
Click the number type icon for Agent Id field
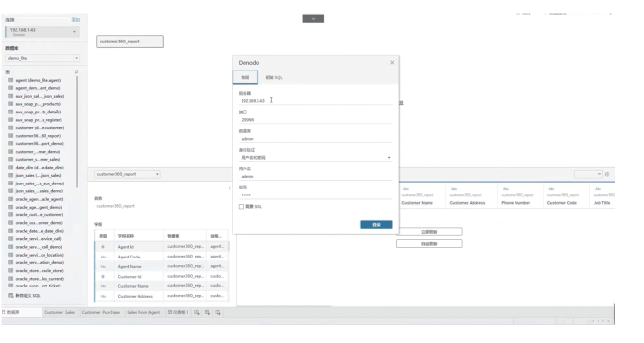(103, 246)
